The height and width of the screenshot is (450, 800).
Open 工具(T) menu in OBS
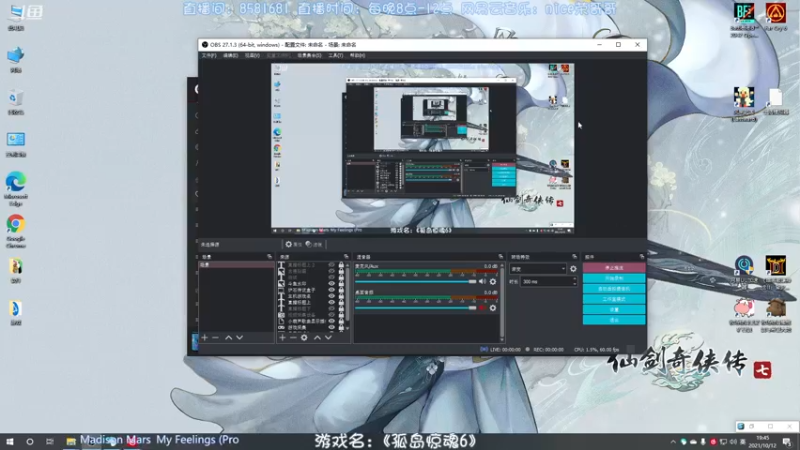pos(336,55)
